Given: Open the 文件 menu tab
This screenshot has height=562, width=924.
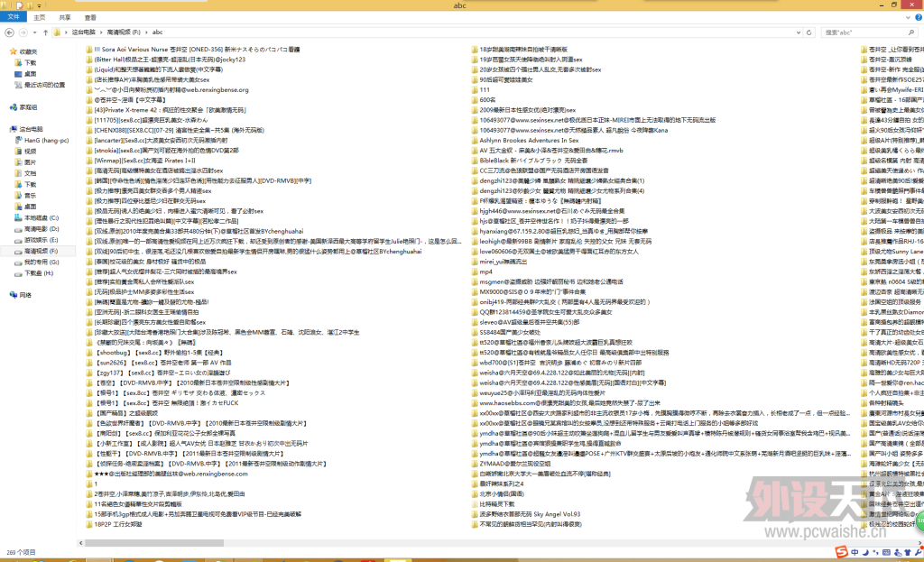Looking at the screenshot, I should [x=13, y=17].
